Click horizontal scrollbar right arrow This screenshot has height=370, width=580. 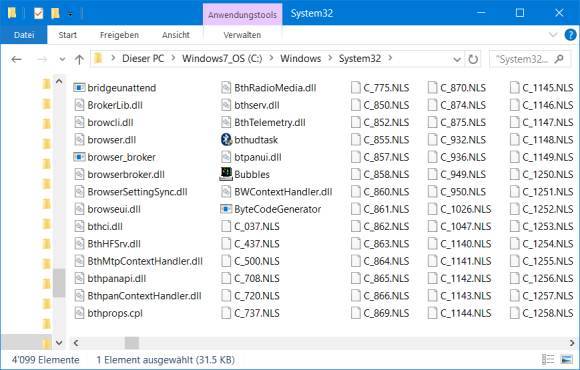[x=572, y=343]
